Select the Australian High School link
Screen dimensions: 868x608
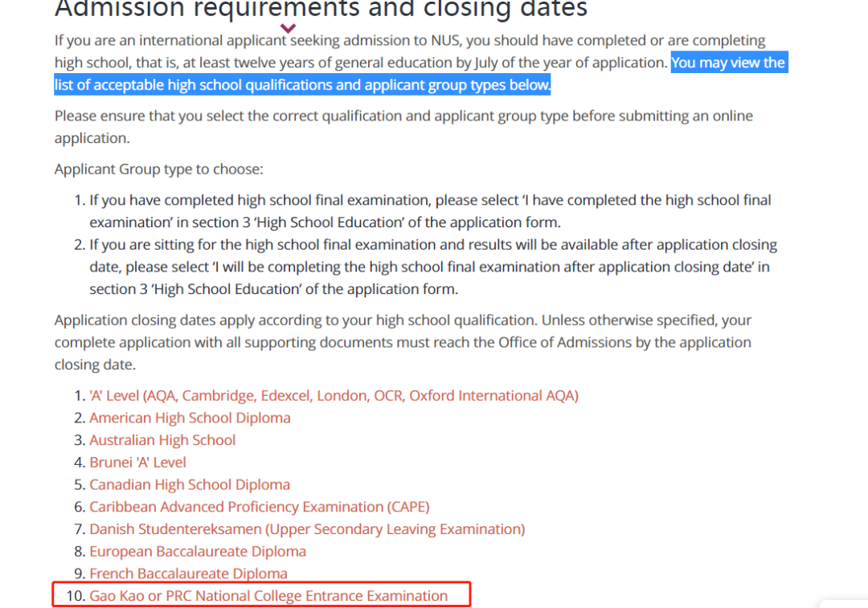point(162,440)
